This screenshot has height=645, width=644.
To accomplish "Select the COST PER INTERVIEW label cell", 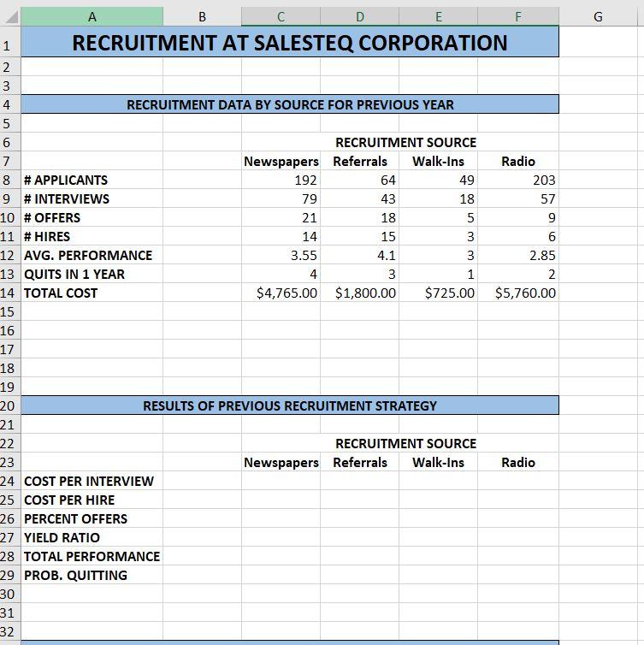I will click(x=92, y=481).
